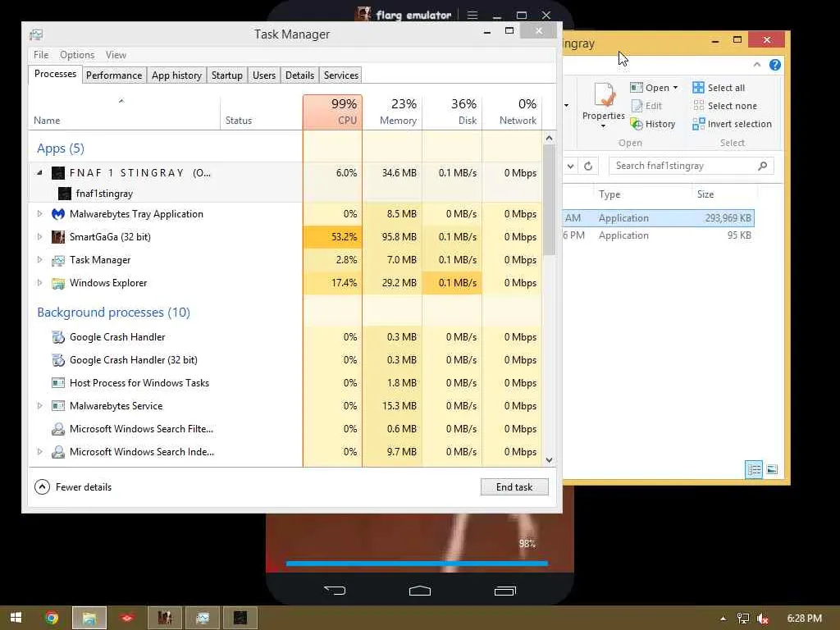Sort processes by Network column
The width and height of the screenshot is (840, 630).
[x=512, y=112]
